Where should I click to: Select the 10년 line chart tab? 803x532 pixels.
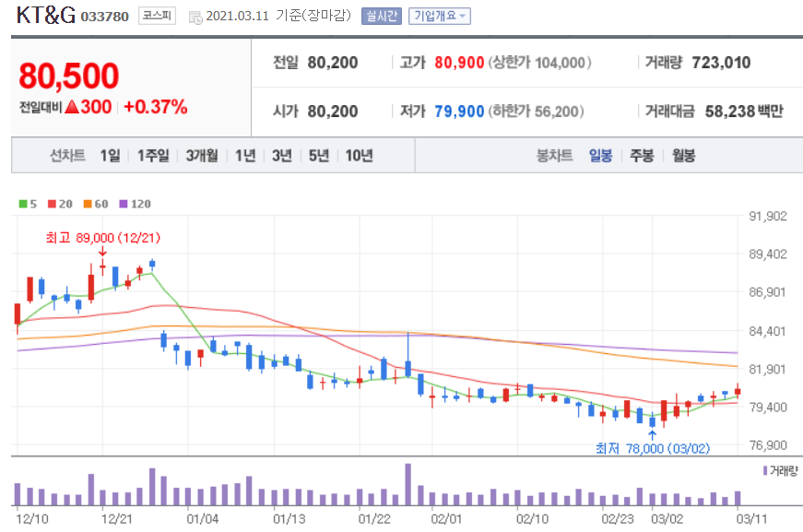[359, 155]
